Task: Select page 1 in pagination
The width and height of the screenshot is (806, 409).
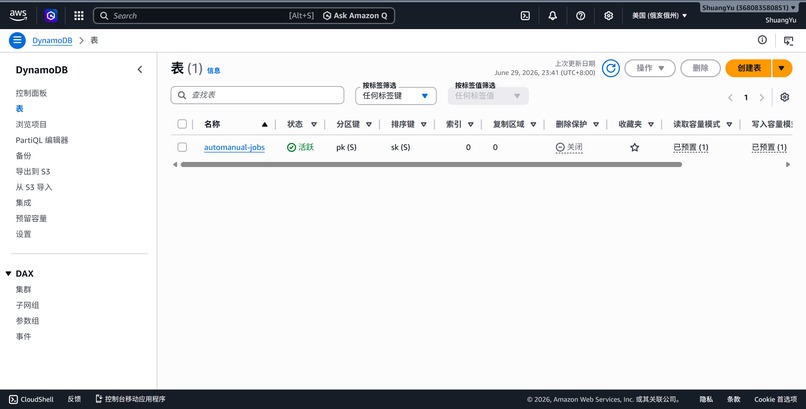Action: 746,98
